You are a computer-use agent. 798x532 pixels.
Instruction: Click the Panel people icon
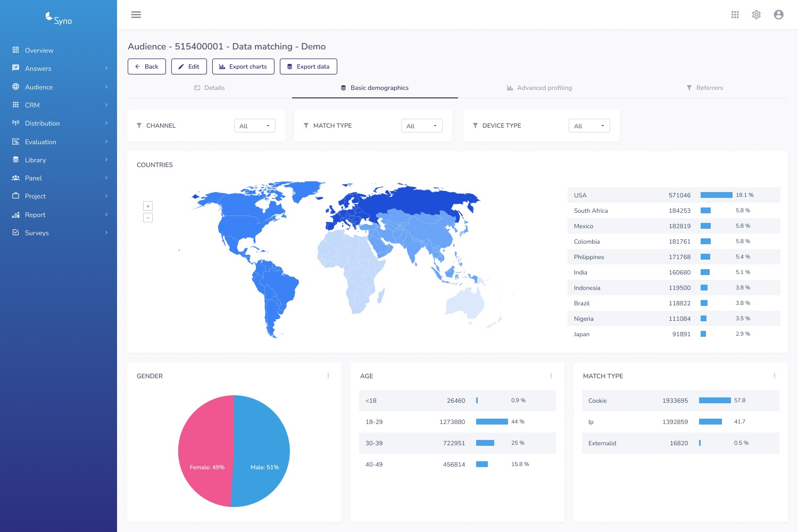click(15, 178)
